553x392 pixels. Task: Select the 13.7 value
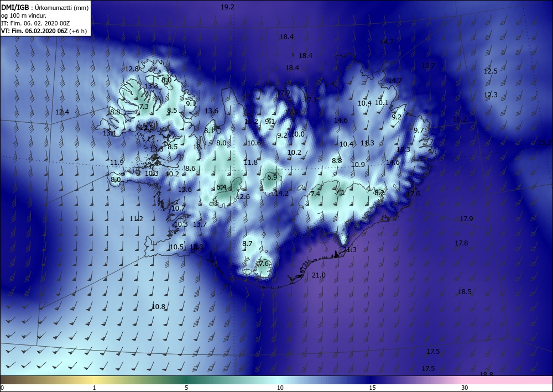coord(200,224)
